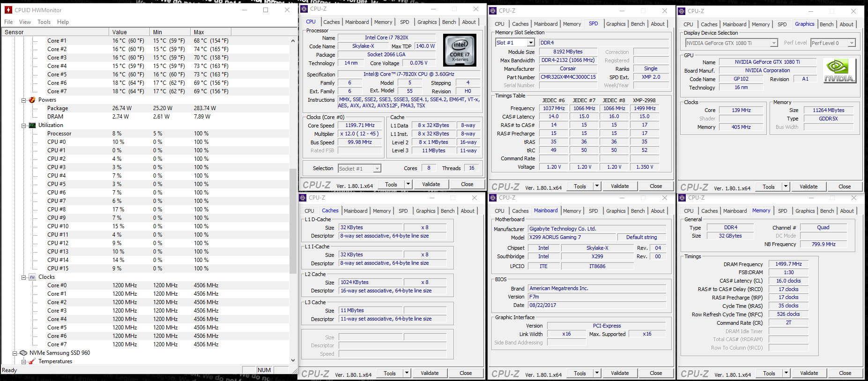This screenshot has height=381, width=868.
Task: Switch to About tab in Graphics window
Action: (846, 24)
